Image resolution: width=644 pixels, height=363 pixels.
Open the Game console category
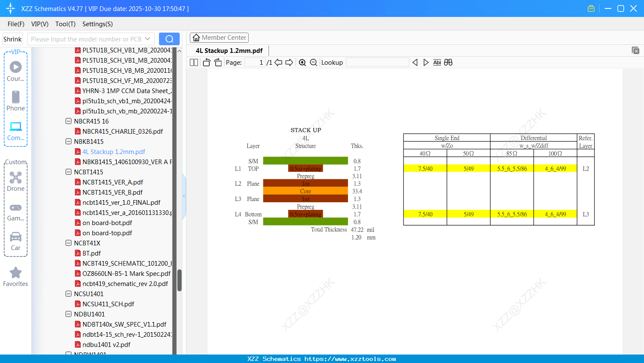pos(16,212)
